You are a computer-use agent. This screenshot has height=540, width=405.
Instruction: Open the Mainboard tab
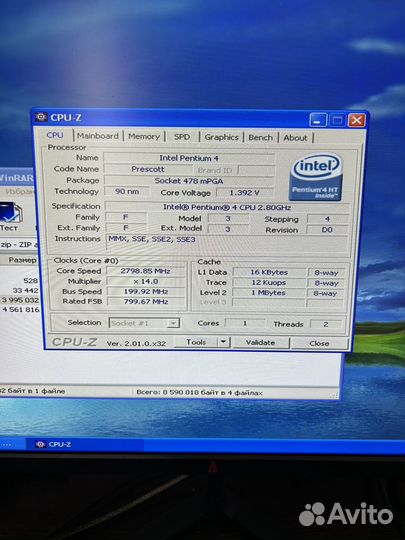[97, 136]
